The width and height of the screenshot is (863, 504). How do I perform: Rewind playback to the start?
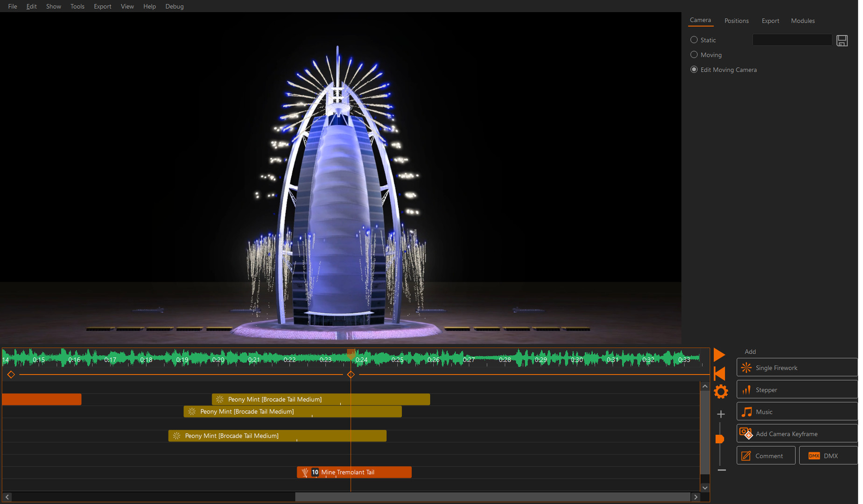[720, 373]
